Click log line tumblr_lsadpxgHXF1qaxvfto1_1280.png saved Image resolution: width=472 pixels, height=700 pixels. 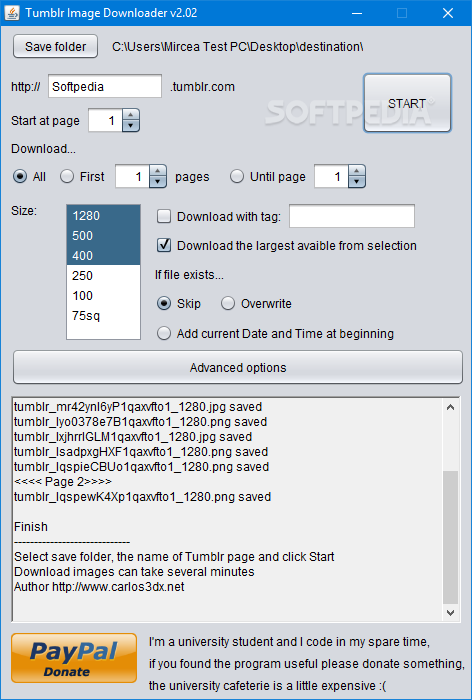(141, 452)
